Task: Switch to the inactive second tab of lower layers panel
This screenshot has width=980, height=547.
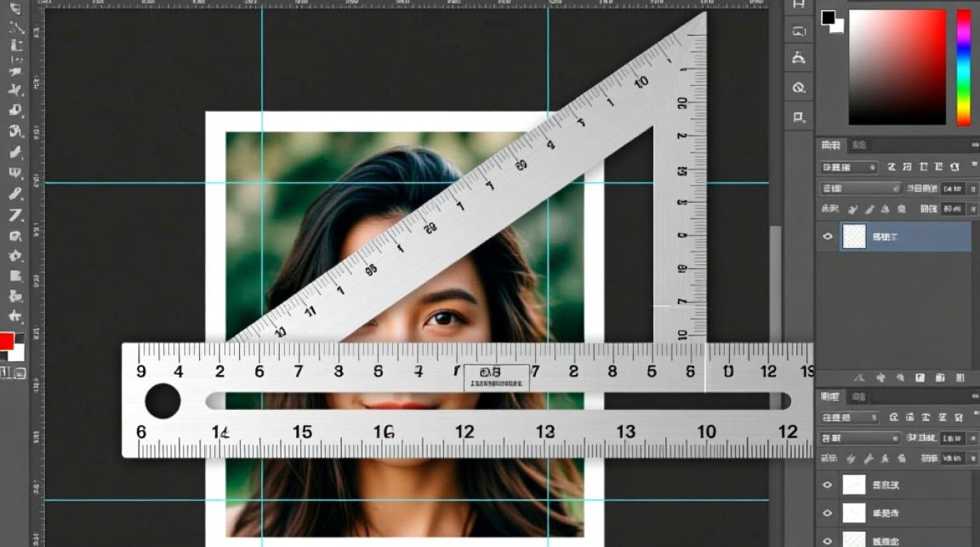Action: (859, 397)
